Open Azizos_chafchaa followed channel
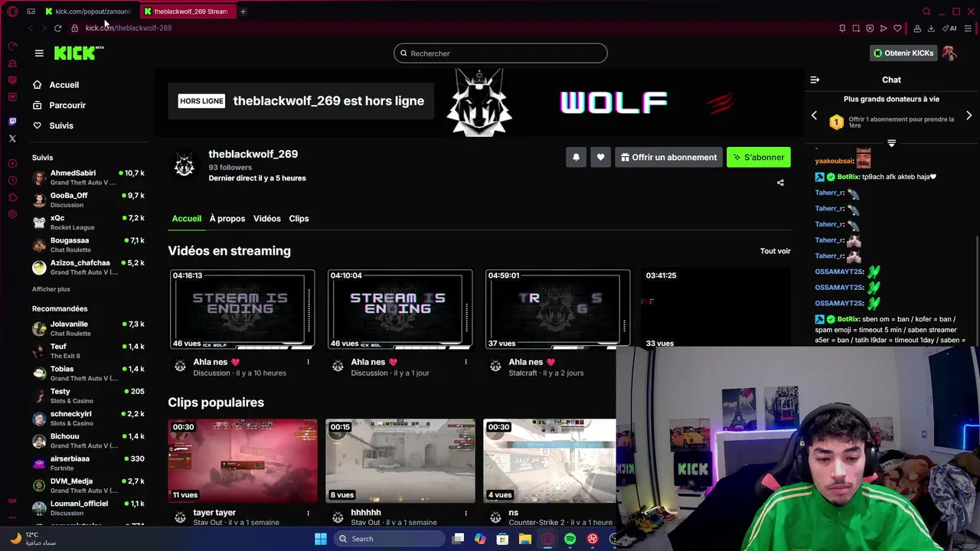 tap(88, 267)
